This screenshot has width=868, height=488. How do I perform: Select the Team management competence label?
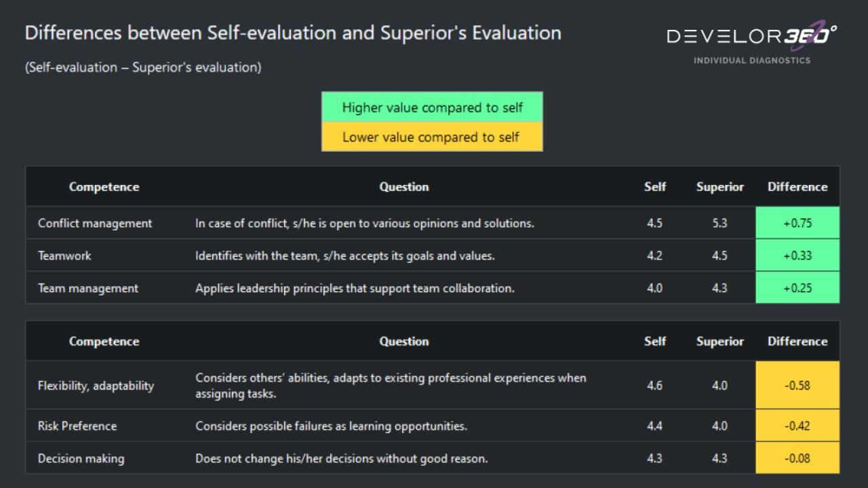pos(88,288)
